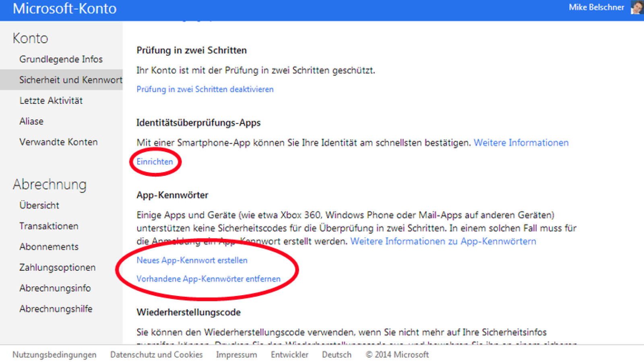Image resolution: width=644 pixels, height=362 pixels.
Task: Click Neues App-Kennwort erstellen
Action: coord(192,260)
